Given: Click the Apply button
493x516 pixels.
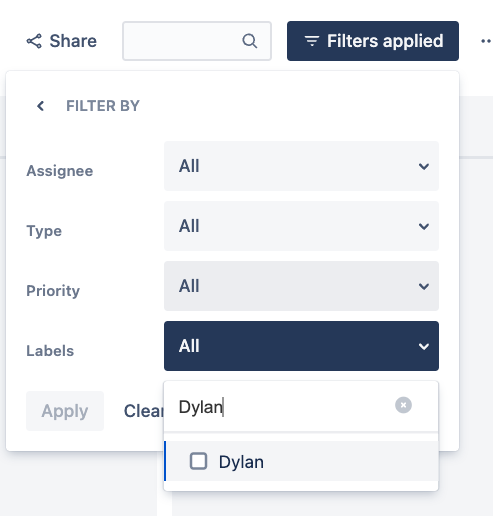Looking at the screenshot, I should [x=65, y=411].
